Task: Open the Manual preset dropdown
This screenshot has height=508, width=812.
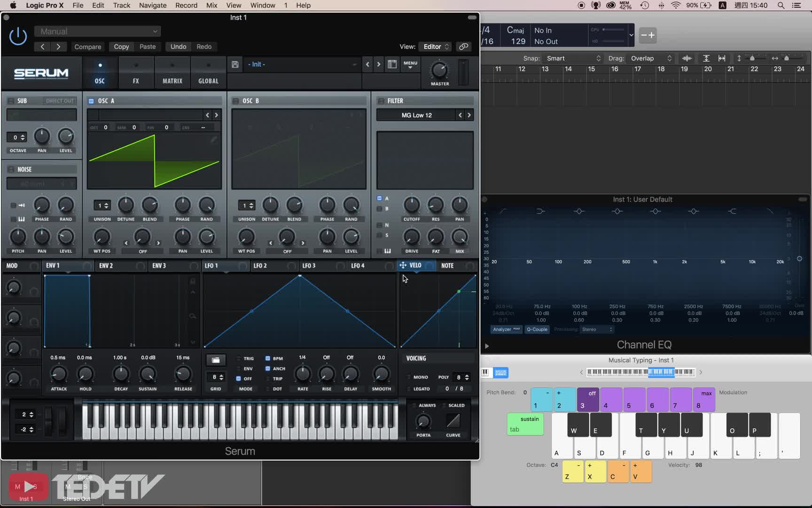Action: 98,32
